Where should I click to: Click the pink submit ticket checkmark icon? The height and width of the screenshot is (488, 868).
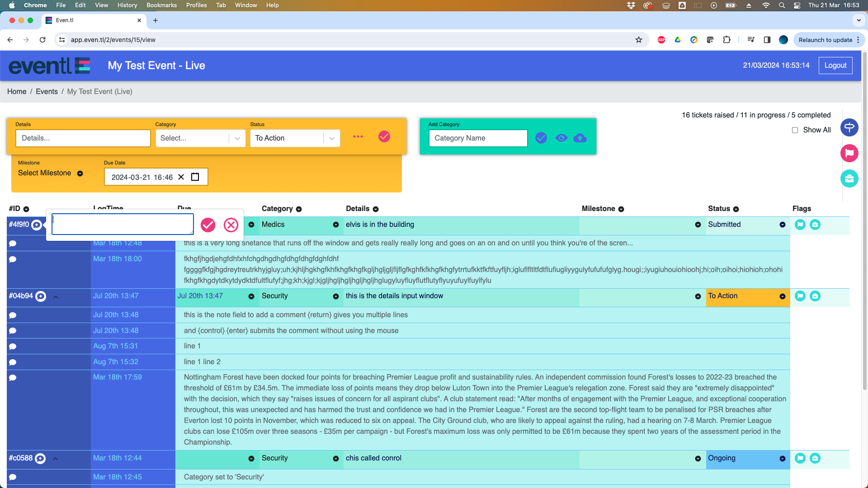tap(384, 136)
